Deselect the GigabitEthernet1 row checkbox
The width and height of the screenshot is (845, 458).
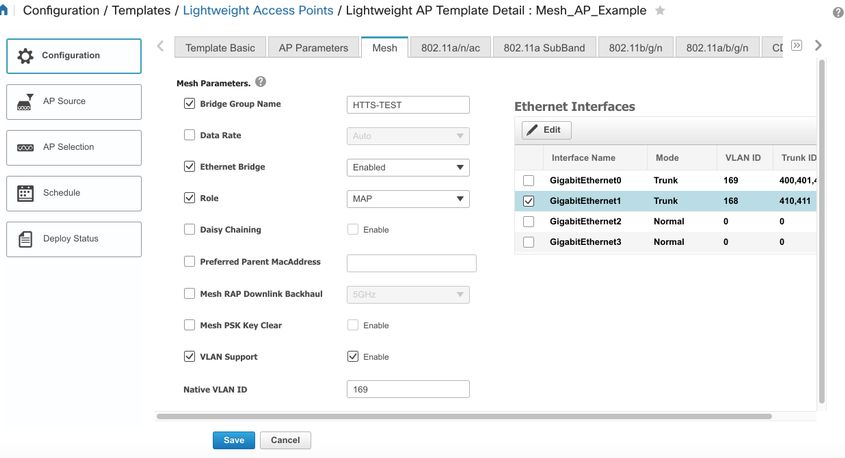529,201
